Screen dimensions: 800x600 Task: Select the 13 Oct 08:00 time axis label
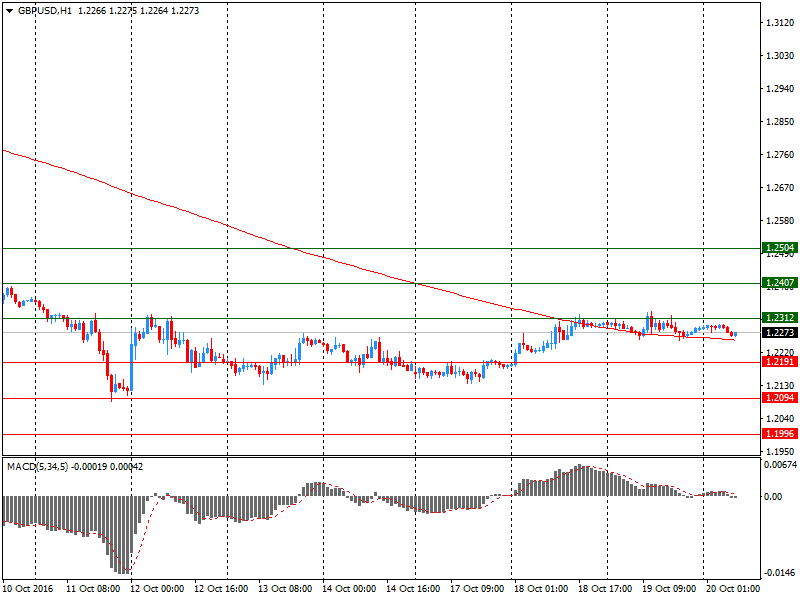click(285, 589)
